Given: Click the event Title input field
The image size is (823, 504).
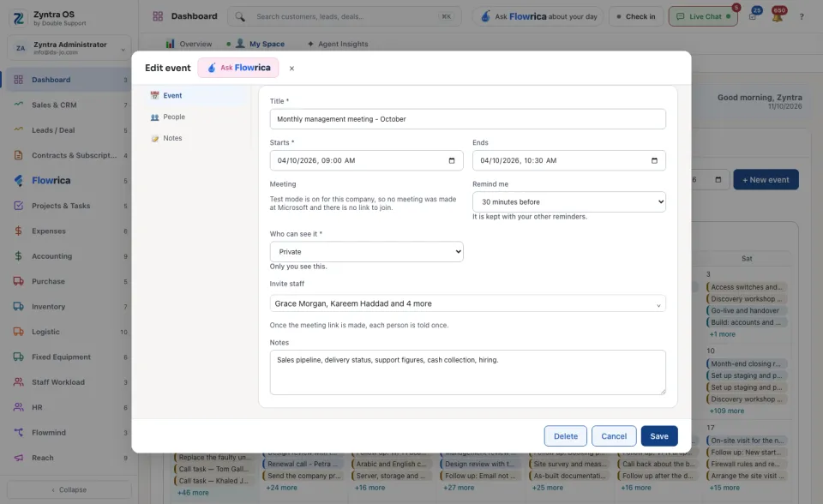Looking at the screenshot, I should coord(468,119).
